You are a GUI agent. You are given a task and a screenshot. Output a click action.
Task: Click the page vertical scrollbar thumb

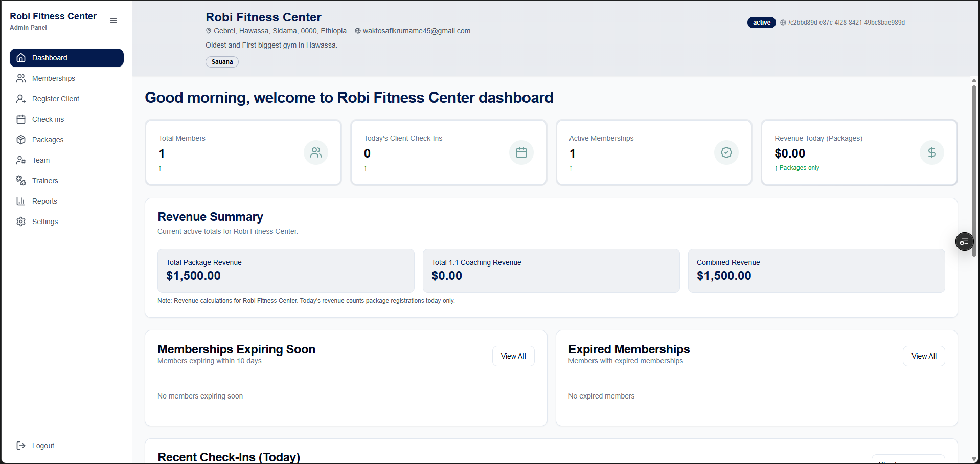pos(974,171)
